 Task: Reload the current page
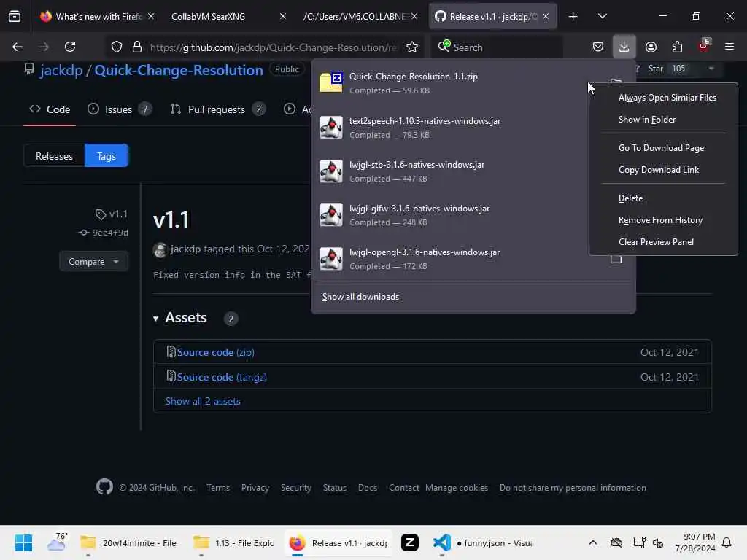(70, 47)
